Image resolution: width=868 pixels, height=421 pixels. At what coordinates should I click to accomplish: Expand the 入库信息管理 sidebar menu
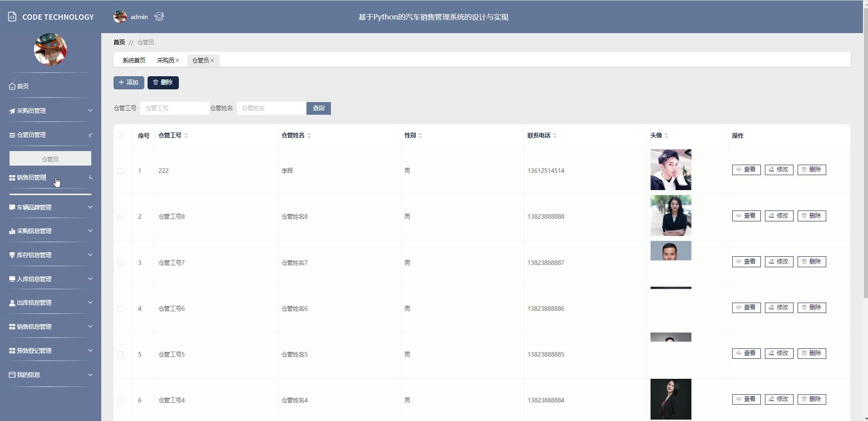(90, 279)
